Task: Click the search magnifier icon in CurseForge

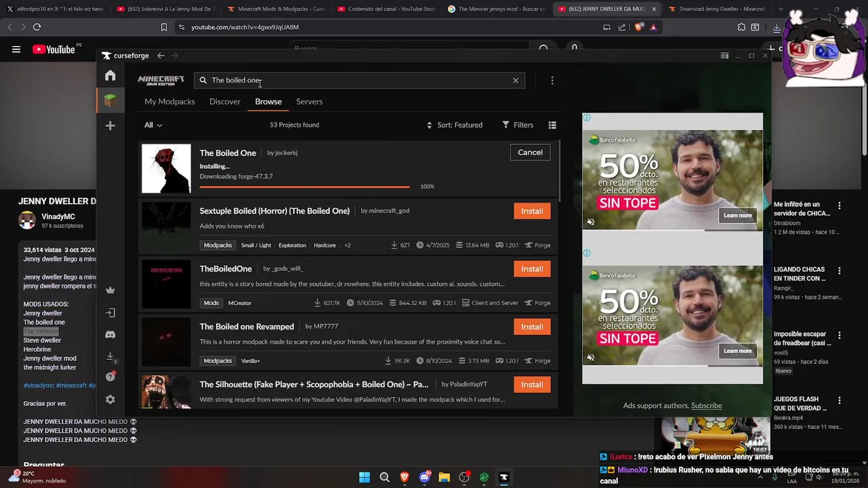Action: (x=203, y=80)
